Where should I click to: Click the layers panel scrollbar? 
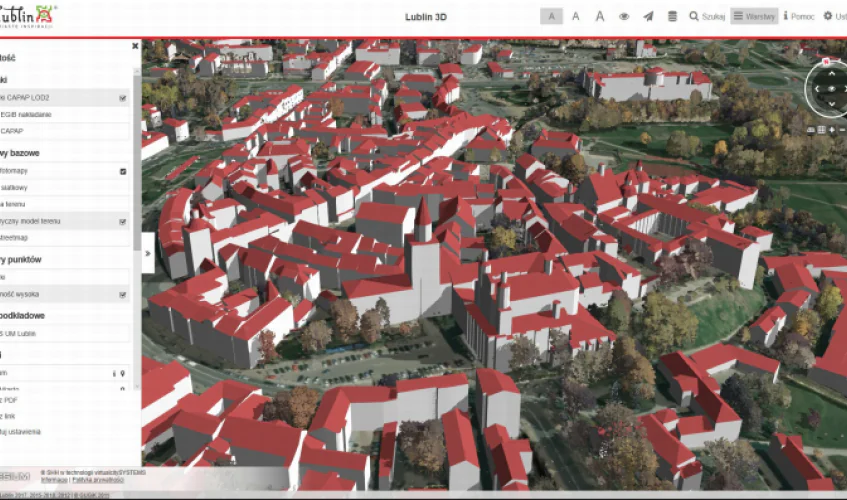pos(137,162)
